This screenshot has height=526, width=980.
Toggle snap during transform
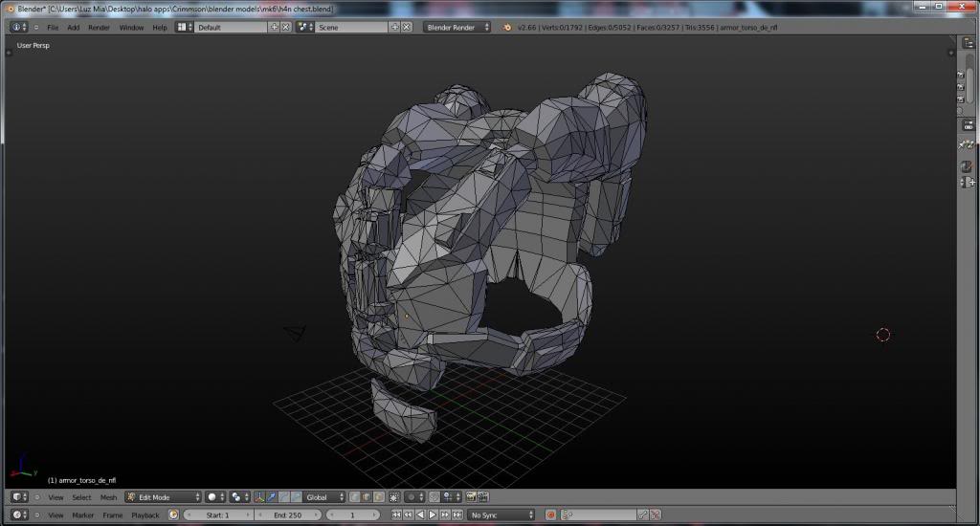coord(434,497)
